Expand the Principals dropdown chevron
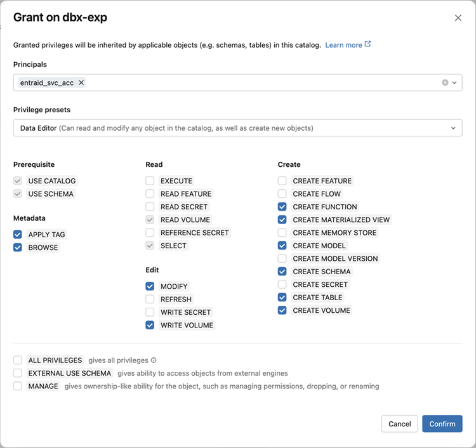This screenshot has height=448, width=476. pyautogui.click(x=454, y=82)
